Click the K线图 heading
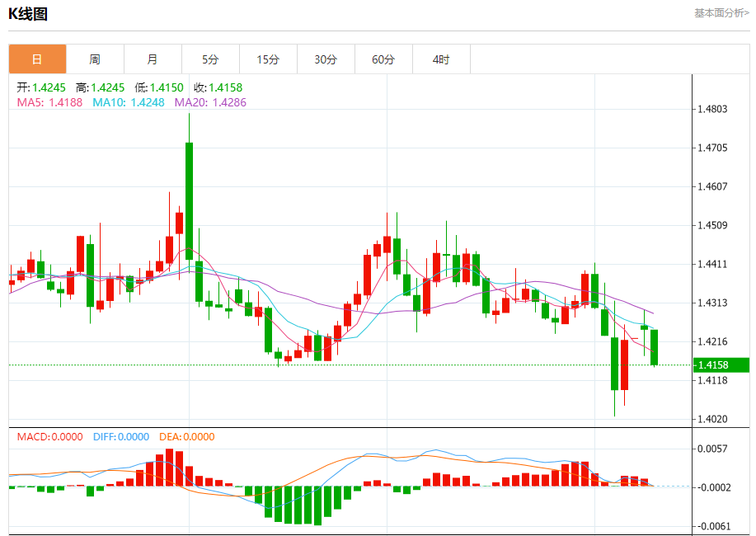Screen dimensions: 756x536 coord(28,14)
